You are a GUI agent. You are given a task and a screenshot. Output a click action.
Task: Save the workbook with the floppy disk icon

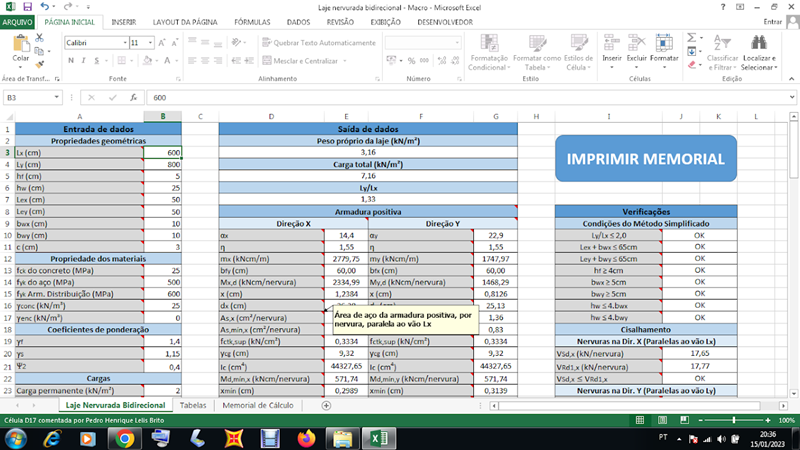point(28,7)
